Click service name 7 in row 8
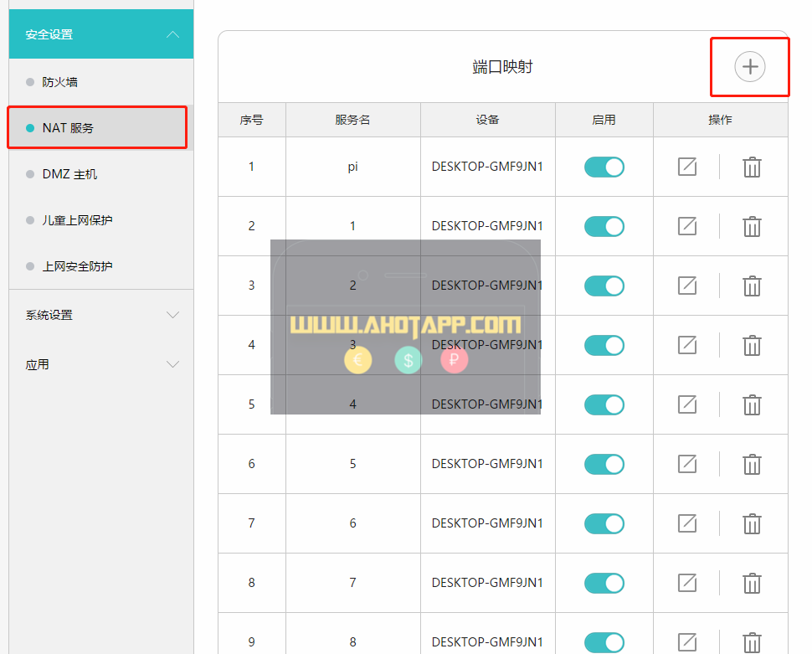This screenshot has width=812, height=654. pos(352,583)
